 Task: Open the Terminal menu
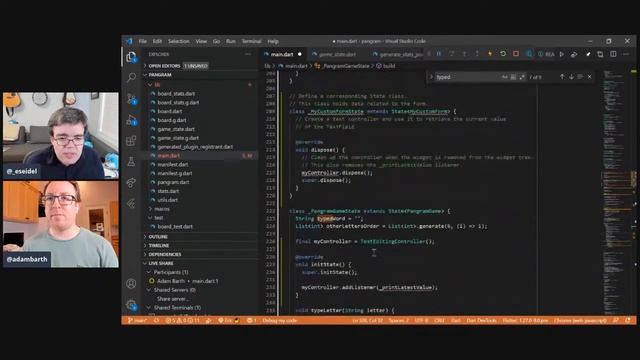pyautogui.click(x=251, y=41)
